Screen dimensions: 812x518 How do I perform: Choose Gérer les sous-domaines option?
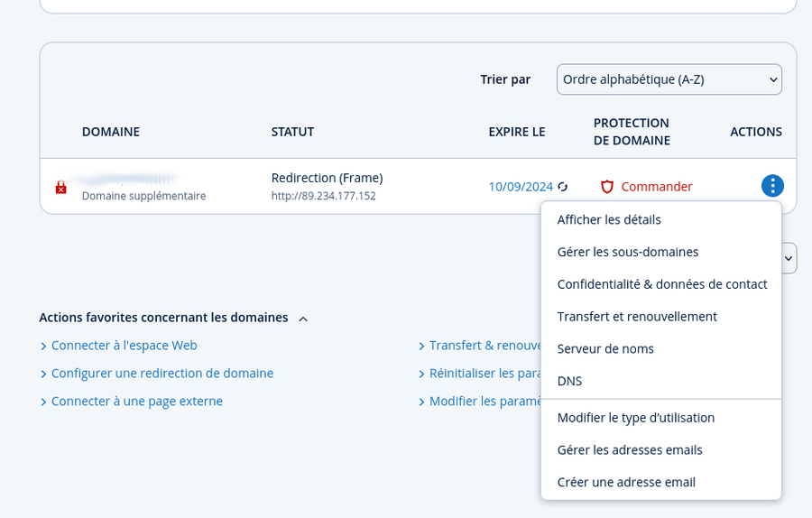pos(628,252)
